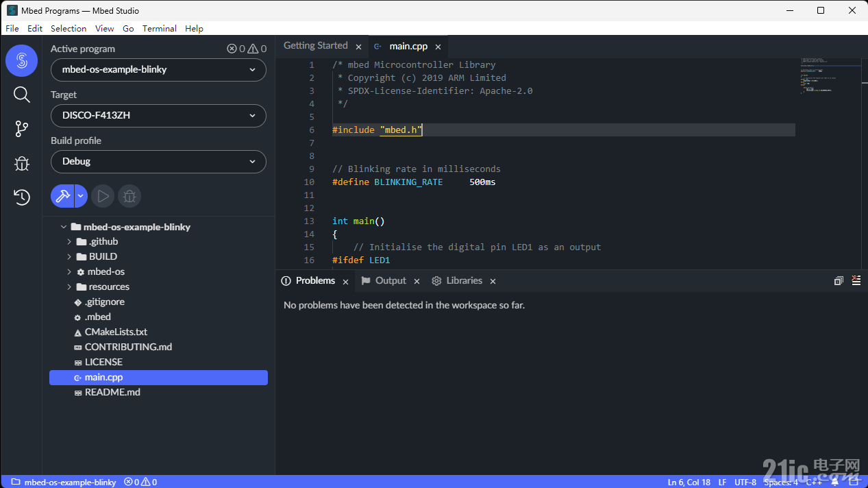Click Spaces: 4 indentation in status bar
868x488 pixels.
coord(781,483)
